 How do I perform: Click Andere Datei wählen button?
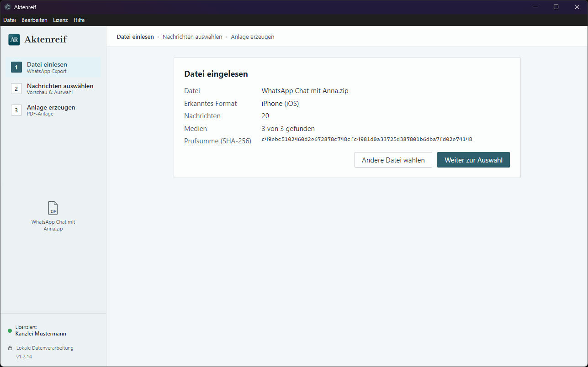point(393,160)
